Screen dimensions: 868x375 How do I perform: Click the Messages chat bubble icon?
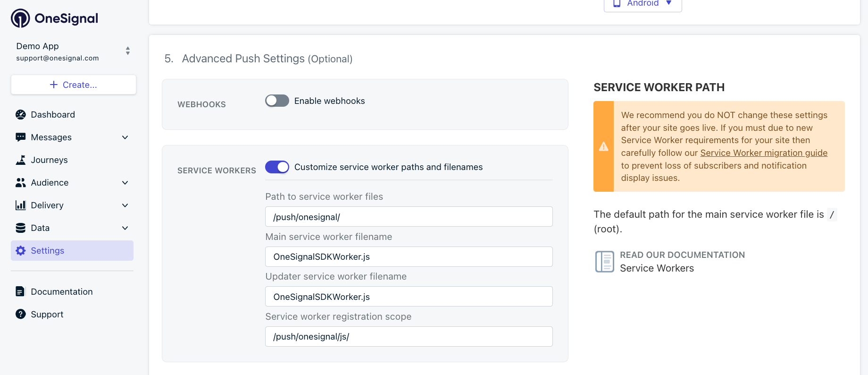coord(21,137)
